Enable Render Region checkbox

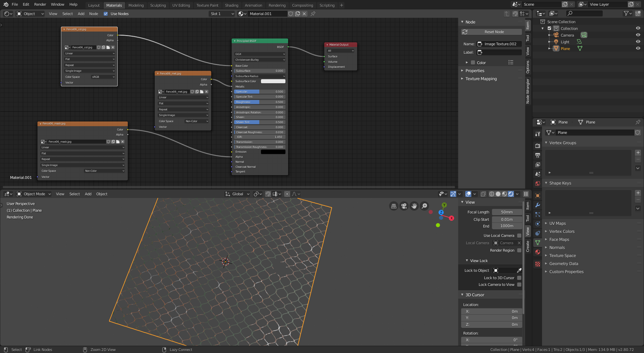pyautogui.click(x=519, y=250)
